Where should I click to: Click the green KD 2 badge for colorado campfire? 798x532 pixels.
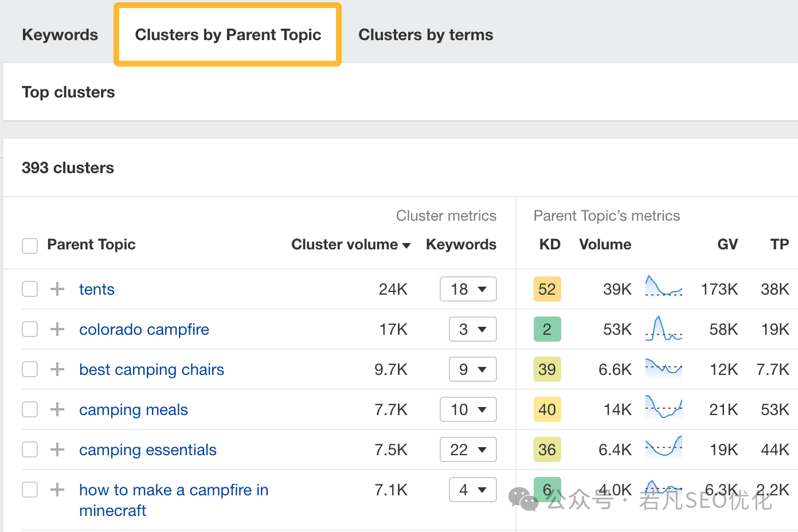tap(547, 329)
